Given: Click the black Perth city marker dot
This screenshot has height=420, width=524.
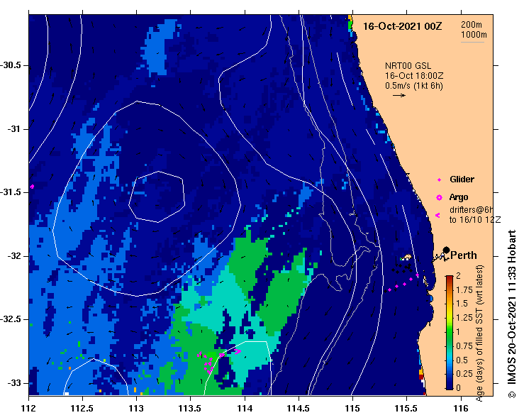Looking at the screenshot, I should [446, 250].
